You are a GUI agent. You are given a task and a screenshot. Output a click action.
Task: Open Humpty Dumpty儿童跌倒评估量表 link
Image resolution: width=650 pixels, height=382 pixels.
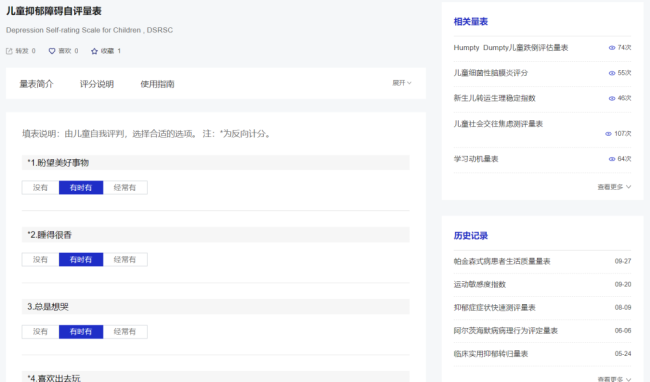point(511,48)
